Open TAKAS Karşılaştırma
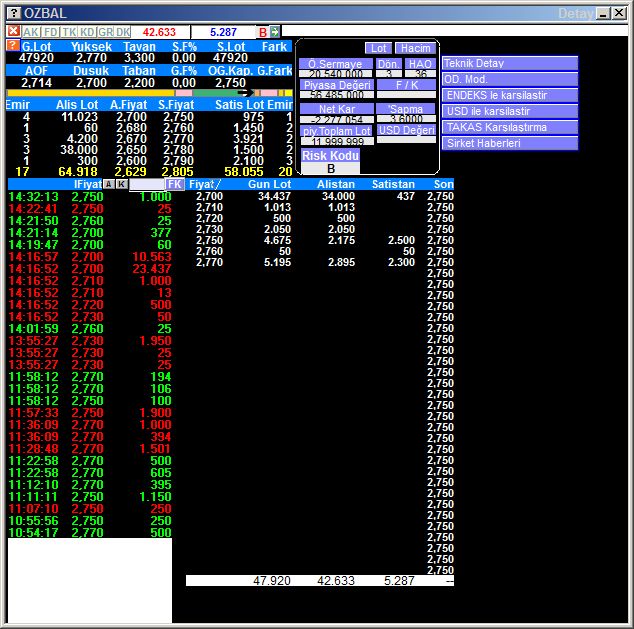The image size is (634, 629). tap(510, 127)
